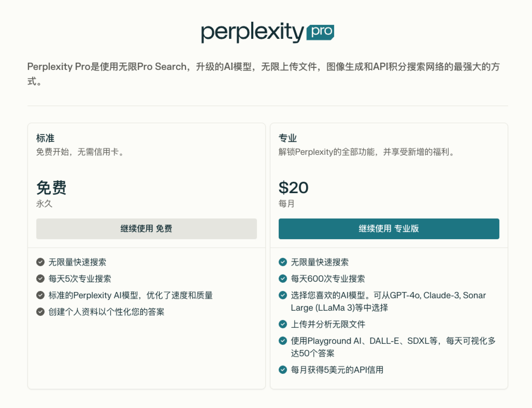Screen dimensions: 532x408
Task: Click checkmark icon beside 选择您喜欢的AI模型
Action: 283,295
